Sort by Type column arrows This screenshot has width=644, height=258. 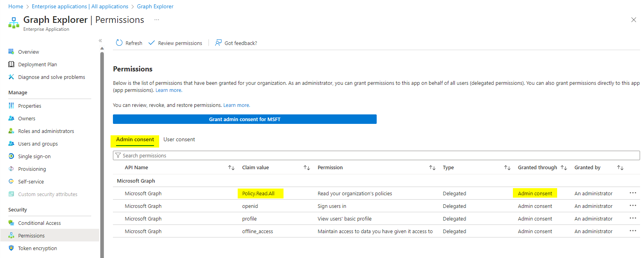[x=507, y=168]
